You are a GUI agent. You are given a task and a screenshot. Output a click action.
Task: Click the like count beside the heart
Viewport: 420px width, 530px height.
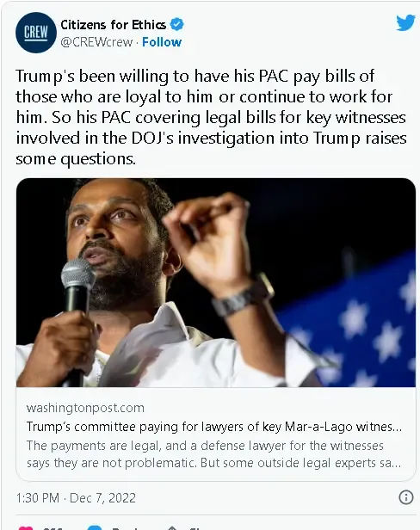coord(52,528)
